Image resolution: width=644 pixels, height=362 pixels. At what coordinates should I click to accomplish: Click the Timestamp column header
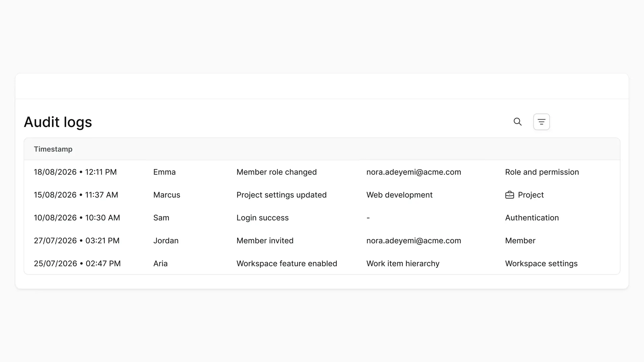pos(53,149)
